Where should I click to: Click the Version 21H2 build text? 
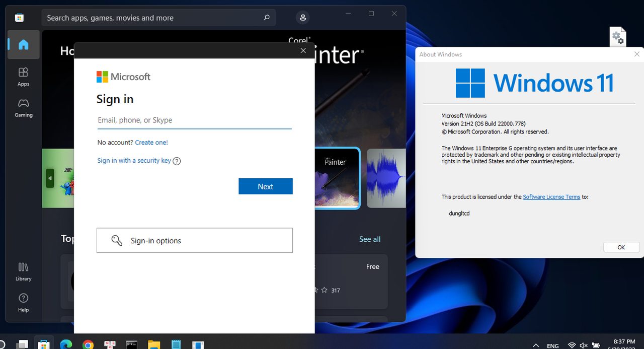click(484, 124)
